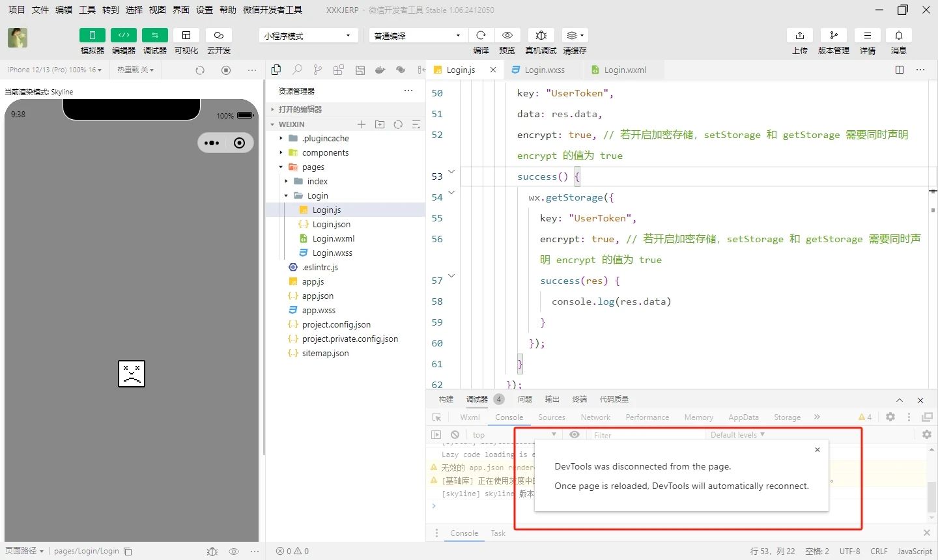Click the 菜单 项目 menu
The width and height of the screenshot is (938, 560).
coord(16,10)
